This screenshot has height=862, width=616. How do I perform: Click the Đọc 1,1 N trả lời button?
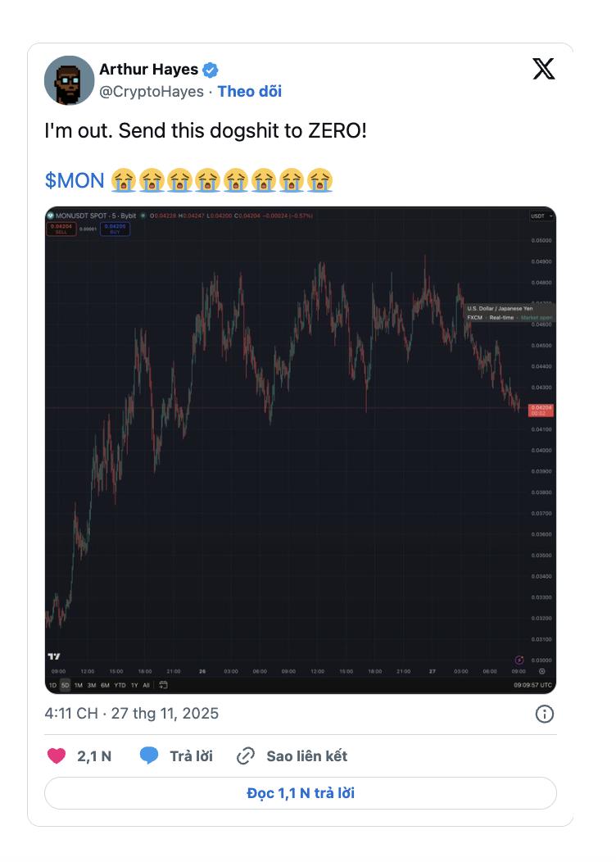click(x=300, y=793)
